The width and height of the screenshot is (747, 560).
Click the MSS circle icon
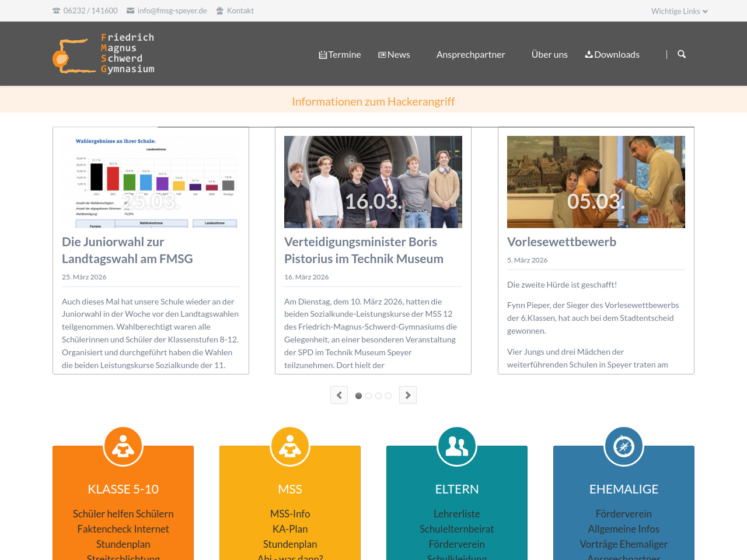tap(290, 447)
